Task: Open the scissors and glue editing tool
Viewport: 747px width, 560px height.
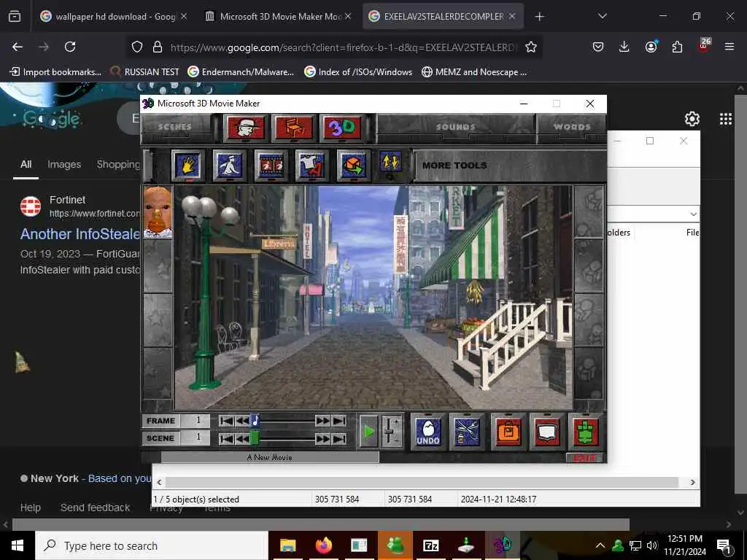Action: (x=467, y=432)
